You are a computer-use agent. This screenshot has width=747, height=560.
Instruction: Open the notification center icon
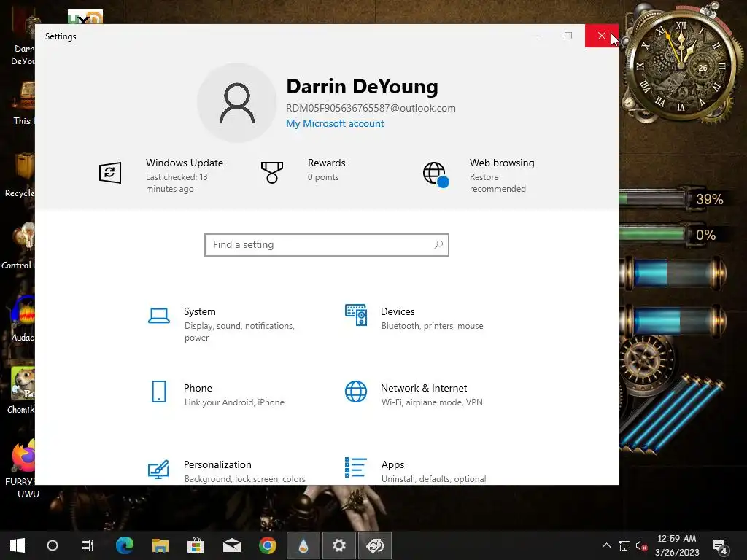[x=719, y=545]
